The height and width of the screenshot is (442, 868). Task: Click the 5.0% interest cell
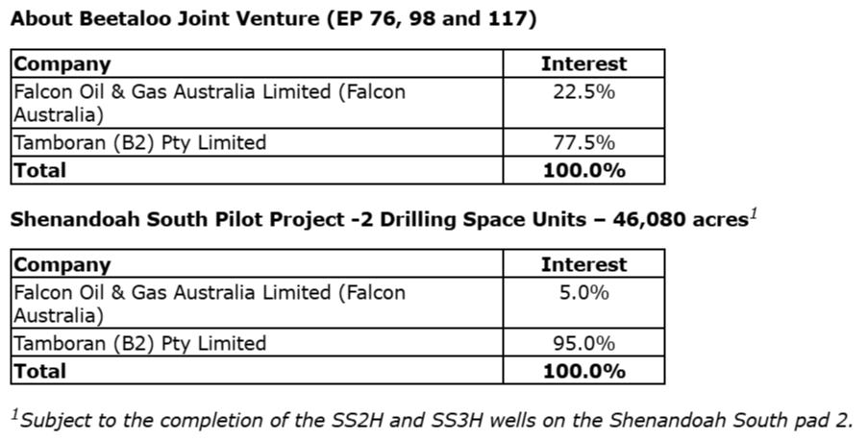click(583, 292)
